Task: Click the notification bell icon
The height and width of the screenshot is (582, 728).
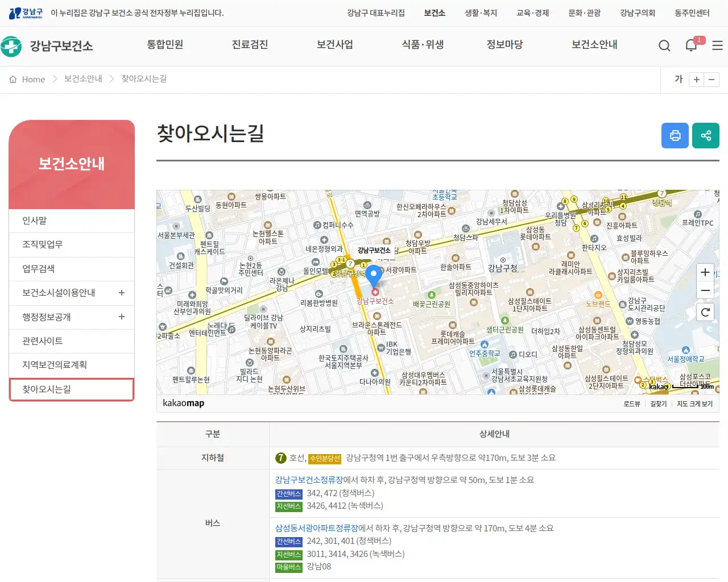Action: click(691, 45)
